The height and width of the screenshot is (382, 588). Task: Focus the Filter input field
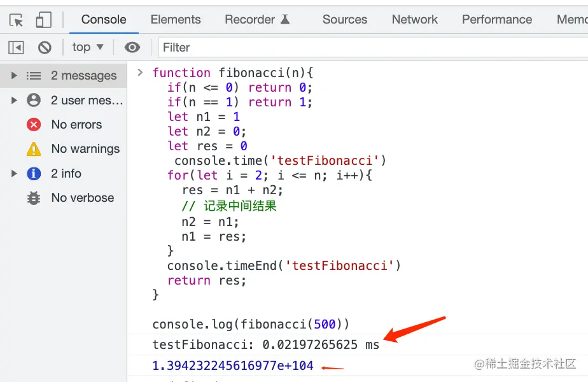[x=373, y=48]
